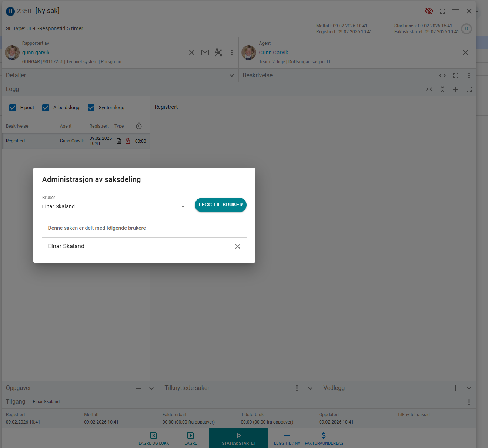Toggle the crossed-out eye visibility icon

[429, 11]
